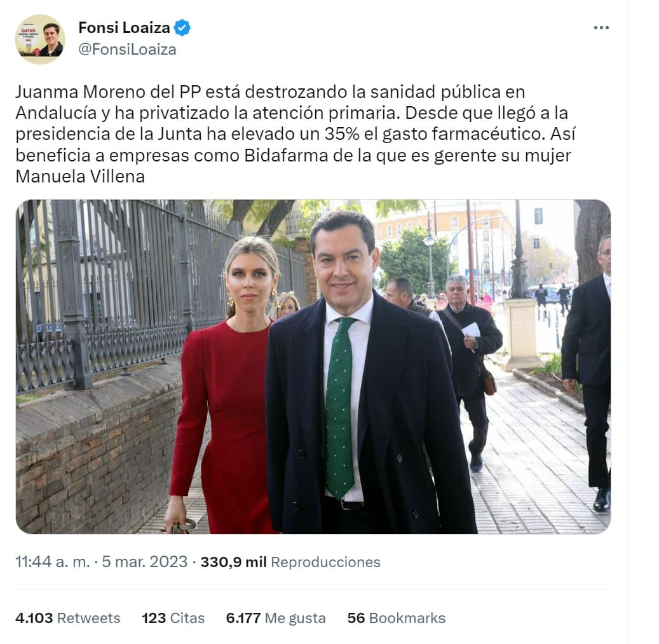Click the word Retweets label

click(89, 618)
